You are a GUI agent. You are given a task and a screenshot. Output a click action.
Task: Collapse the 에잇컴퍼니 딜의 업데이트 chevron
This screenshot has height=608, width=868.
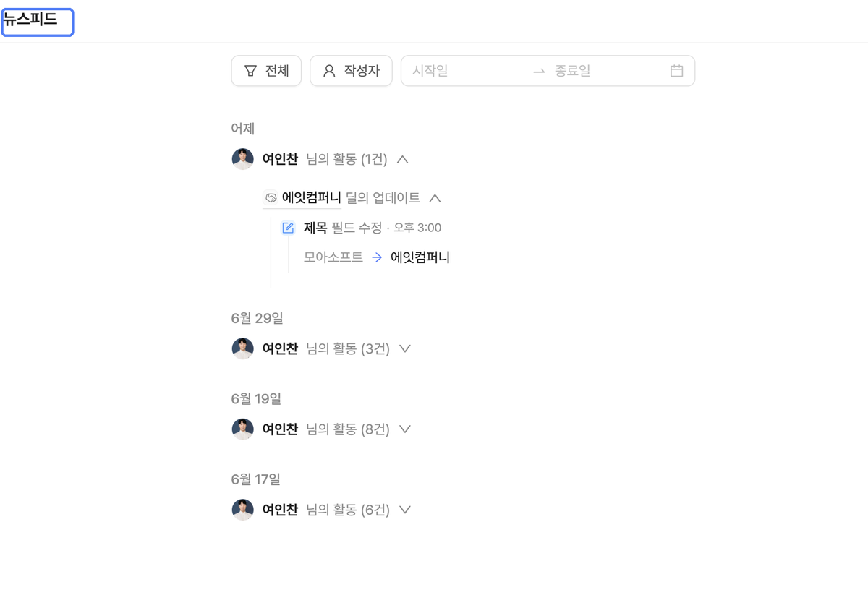pos(435,197)
